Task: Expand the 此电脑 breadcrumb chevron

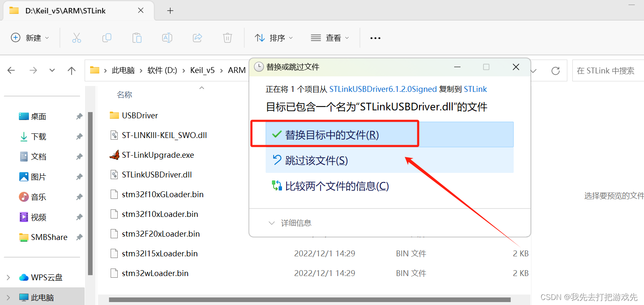Action: click(x=141, y=70)
